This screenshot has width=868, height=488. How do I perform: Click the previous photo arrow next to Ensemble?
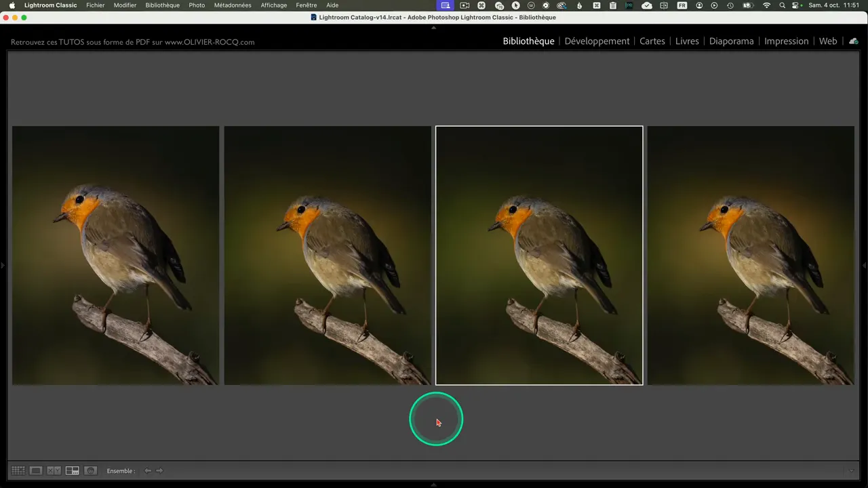pyautogui.click(x=148, y=470)
